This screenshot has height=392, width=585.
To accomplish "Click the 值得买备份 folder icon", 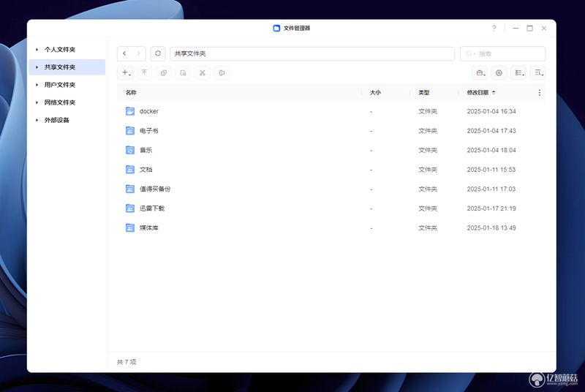I will (x=130, y=189).
